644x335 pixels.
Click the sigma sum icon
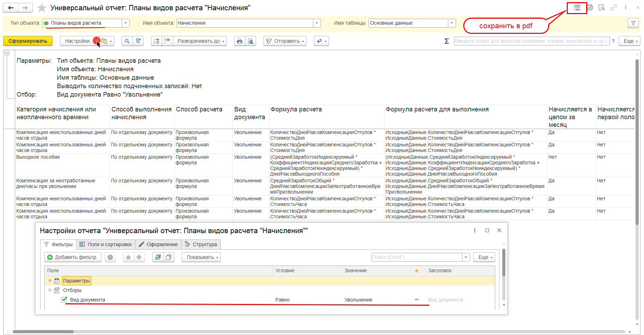pos(446,41)
